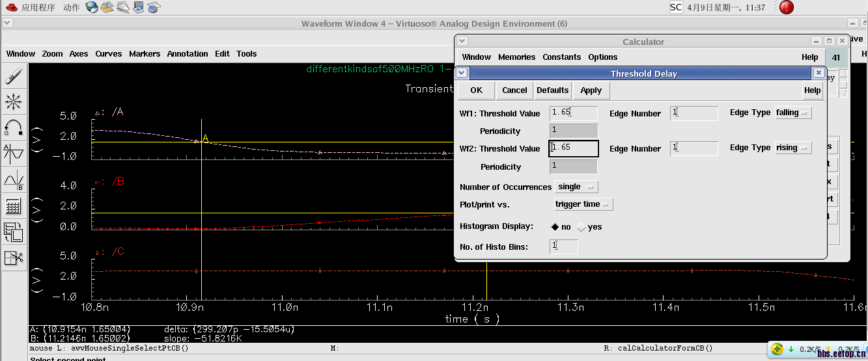The image size is (868, 361).
Task: Open the Markers menu in Waveform Window
Action: pos(145,54)
